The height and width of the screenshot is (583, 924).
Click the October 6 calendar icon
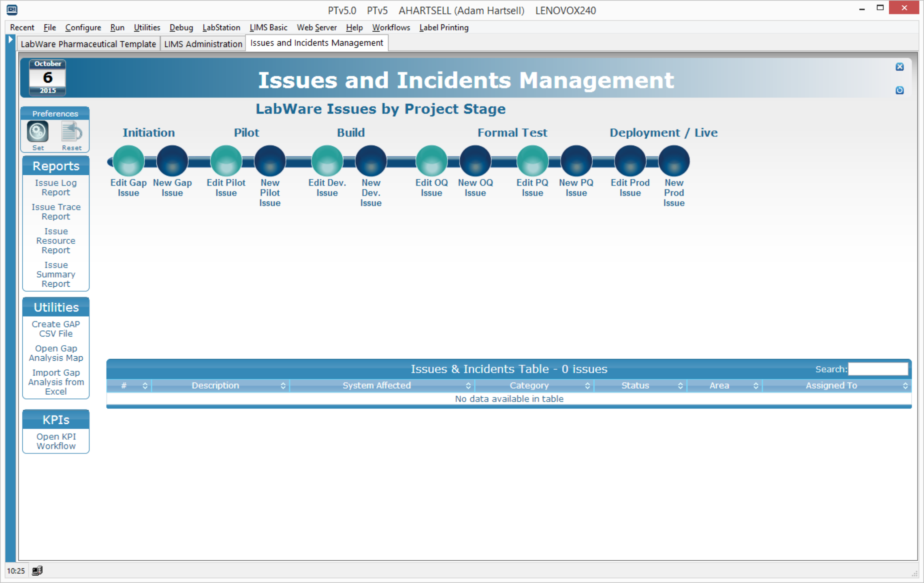(47, 77)
